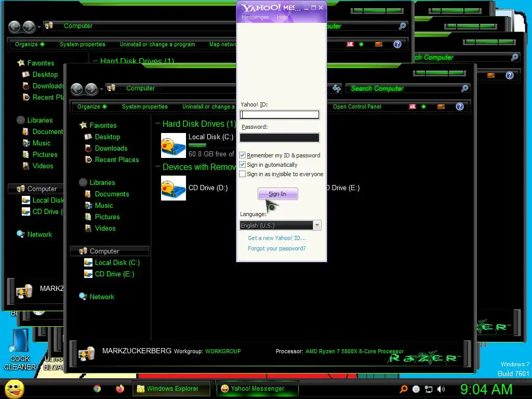Toggle Remember my ID & password checkbox

tap(242, 155)
